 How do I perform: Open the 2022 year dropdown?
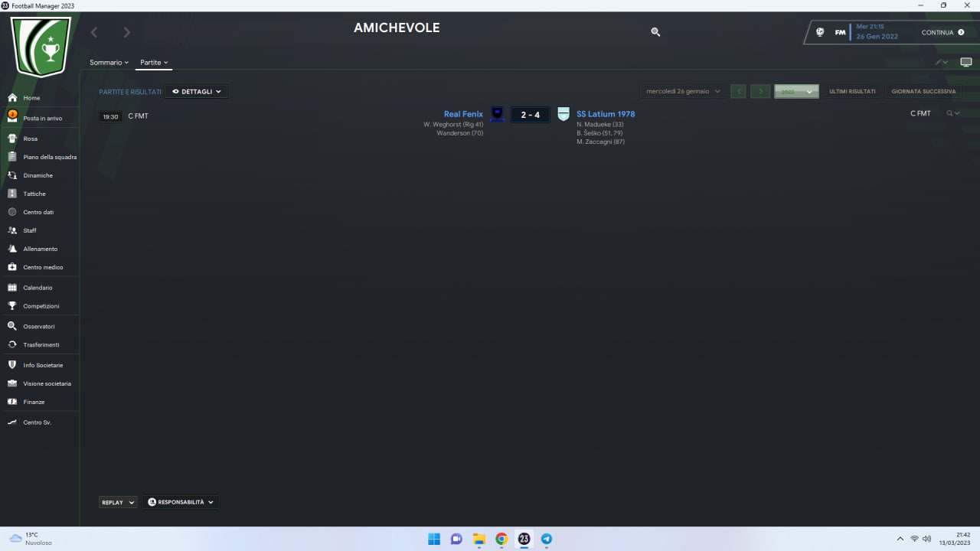pos(796,91)
